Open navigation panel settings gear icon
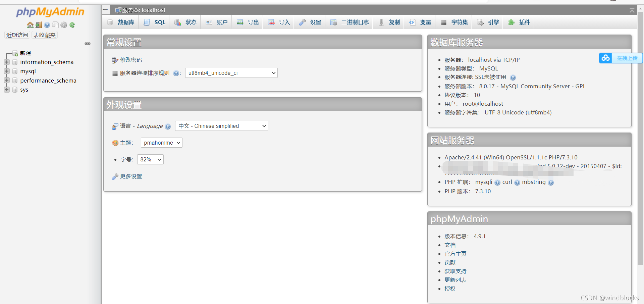Viewport: 644px width, 304px height. 64,25
